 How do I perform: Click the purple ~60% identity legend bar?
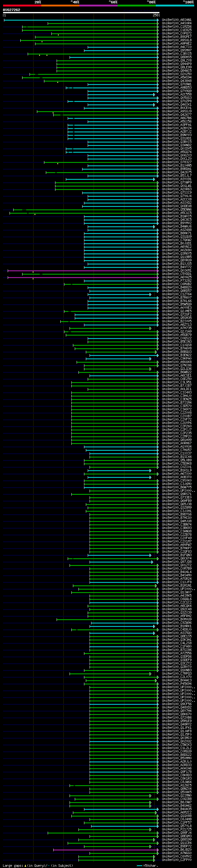pos(99,6)
